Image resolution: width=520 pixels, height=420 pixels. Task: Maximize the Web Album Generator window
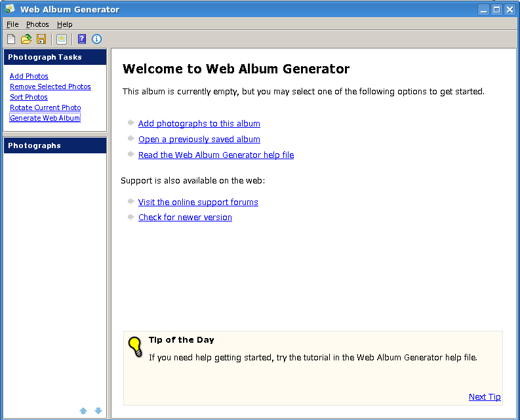496,10
